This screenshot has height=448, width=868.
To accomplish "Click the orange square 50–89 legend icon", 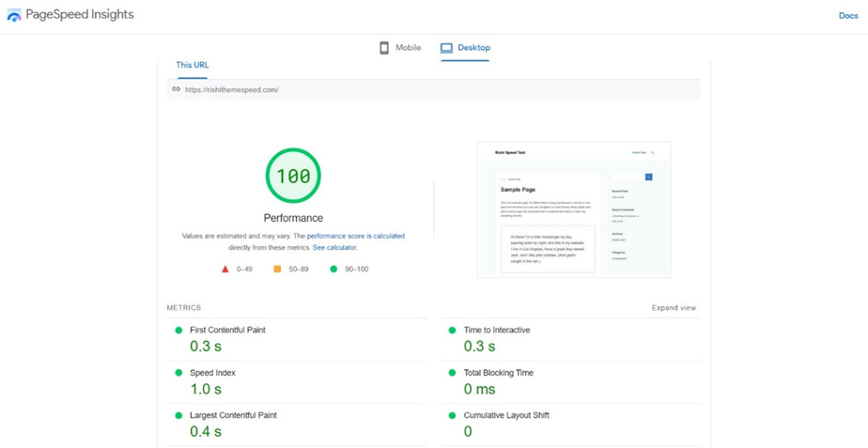I will coord(277,270).
